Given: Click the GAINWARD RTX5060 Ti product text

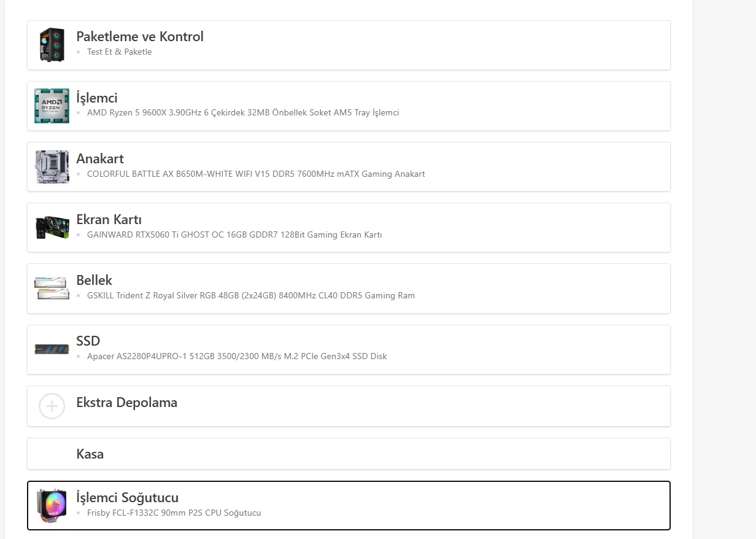Looking at the screenshot, I should (x=234, y=235).
